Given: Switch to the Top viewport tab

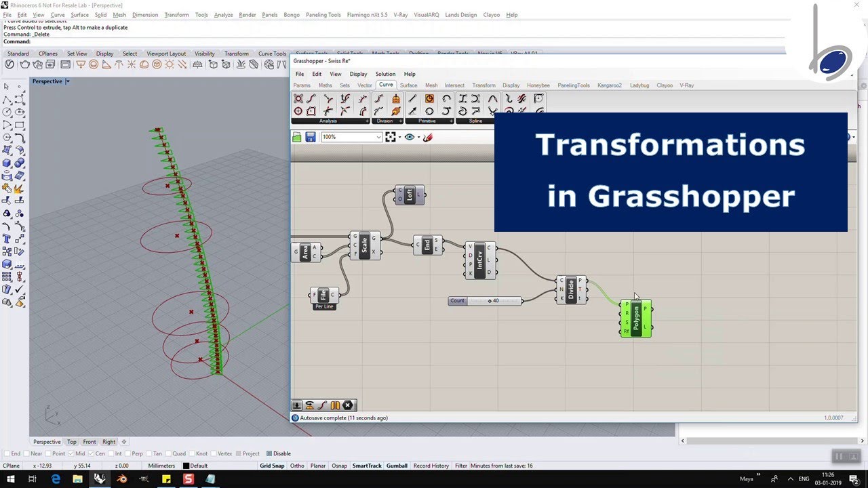Looking at the screenshot, I should [72, 442].
